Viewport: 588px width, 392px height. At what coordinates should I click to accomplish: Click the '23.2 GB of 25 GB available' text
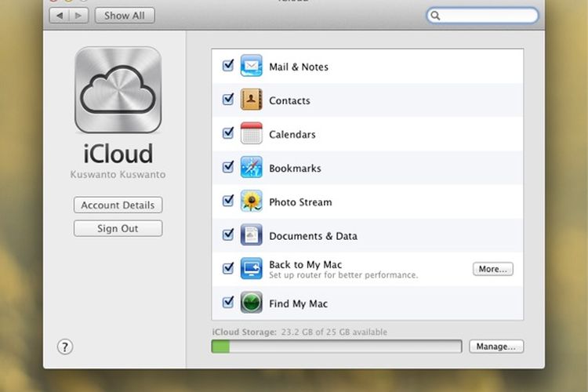334,332
